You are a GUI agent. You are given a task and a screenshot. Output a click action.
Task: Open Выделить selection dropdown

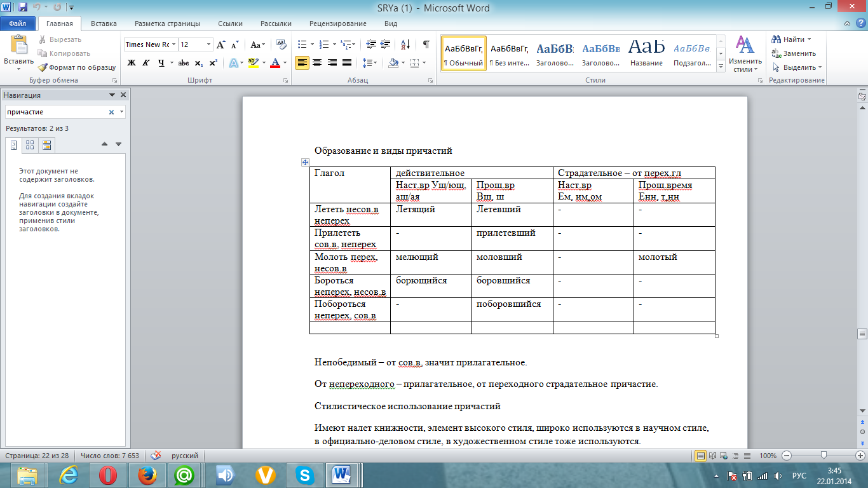(796, 67)
